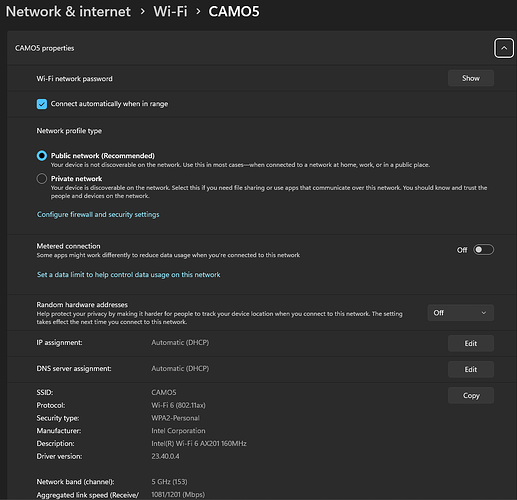The width and height of the screenshot is (517, 500).
Task: Select the Private network radio option
Action: 42,179
